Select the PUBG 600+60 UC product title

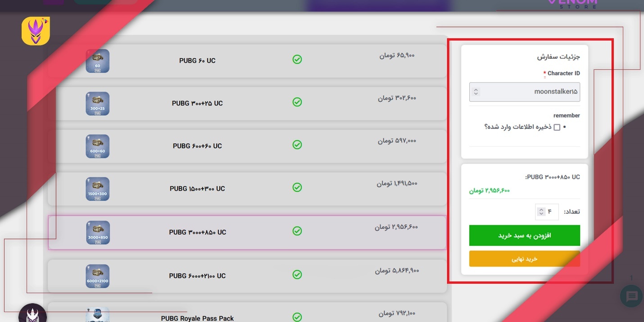tap(197, 146)
